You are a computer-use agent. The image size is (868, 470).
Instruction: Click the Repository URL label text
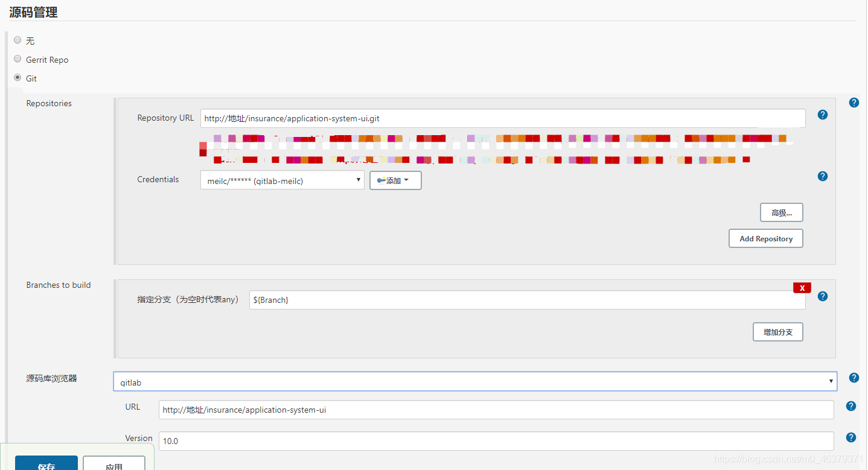[x=165, y=118]
